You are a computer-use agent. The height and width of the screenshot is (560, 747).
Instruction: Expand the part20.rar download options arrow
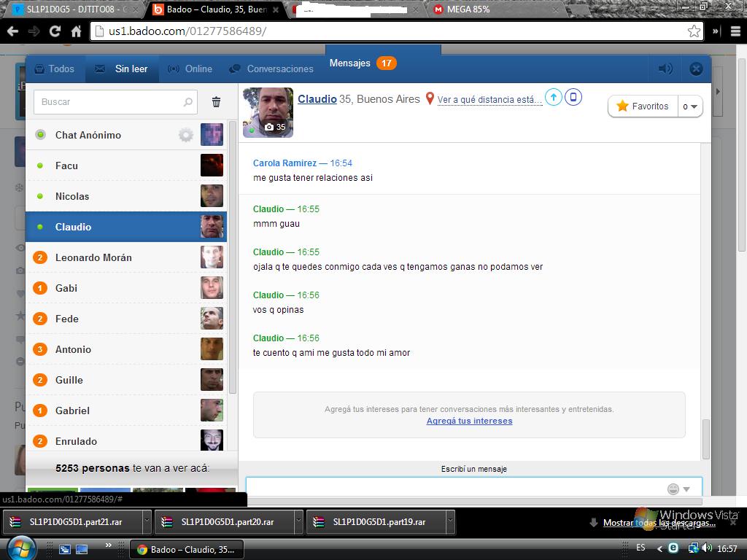298,522
